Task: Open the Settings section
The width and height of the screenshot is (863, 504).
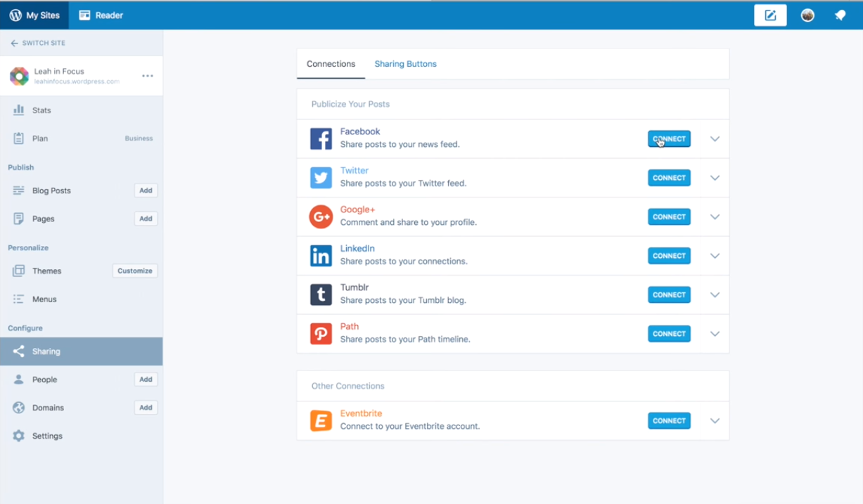Action: (x=47, y=436)
